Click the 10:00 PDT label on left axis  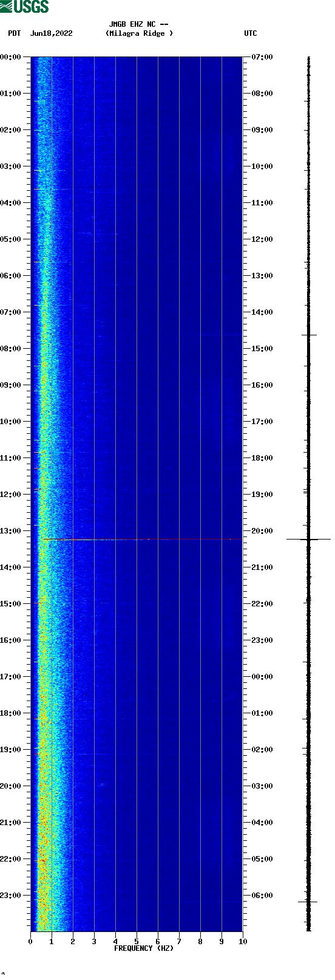click(x=11, y=422)
